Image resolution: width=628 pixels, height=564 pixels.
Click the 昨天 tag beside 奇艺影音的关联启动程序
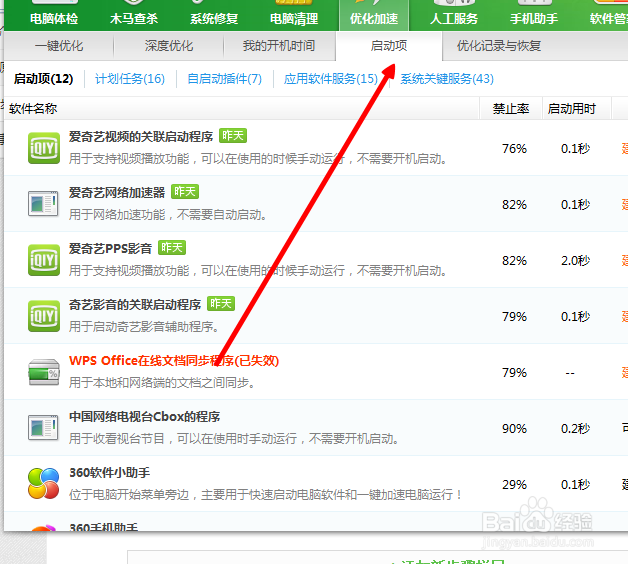(x=221, y=304)
